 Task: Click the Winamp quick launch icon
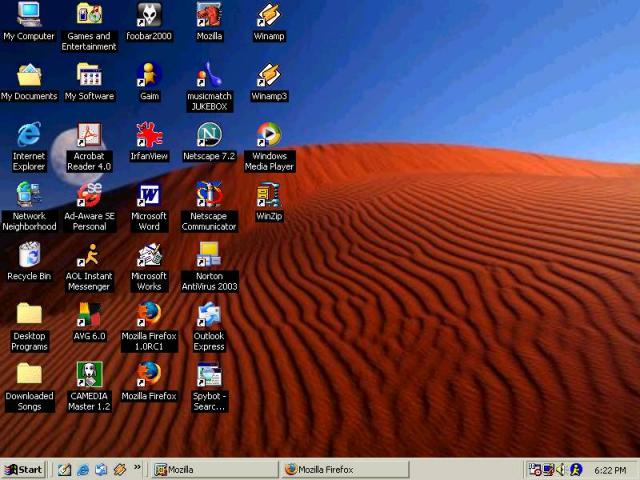coord(120,470)
